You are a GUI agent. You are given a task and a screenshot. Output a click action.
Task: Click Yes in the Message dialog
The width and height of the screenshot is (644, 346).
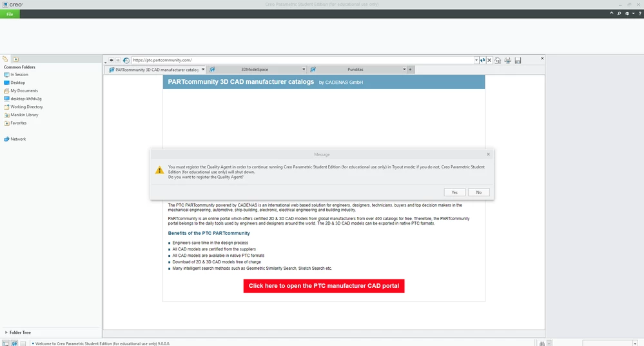454,192
